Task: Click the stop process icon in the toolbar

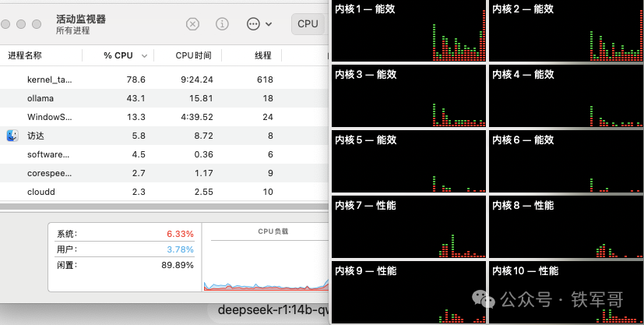Action: [x=192, y=24]
